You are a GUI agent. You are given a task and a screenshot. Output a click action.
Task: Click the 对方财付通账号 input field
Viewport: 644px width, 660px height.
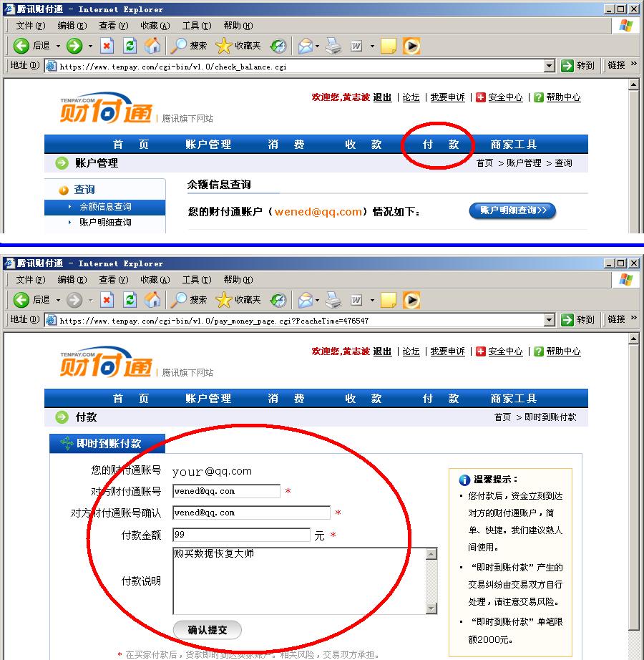pyautogui.click(x=226, y=491)
